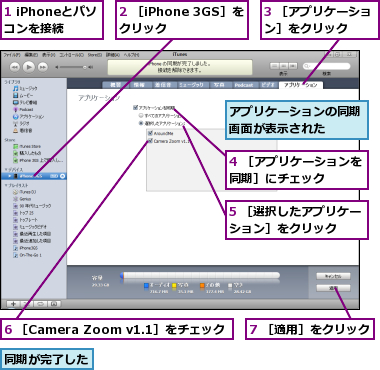This screenshot has width=380, height=370.
Task: Toggle the AroundMe app checkbox
Action: click(150, 133)
